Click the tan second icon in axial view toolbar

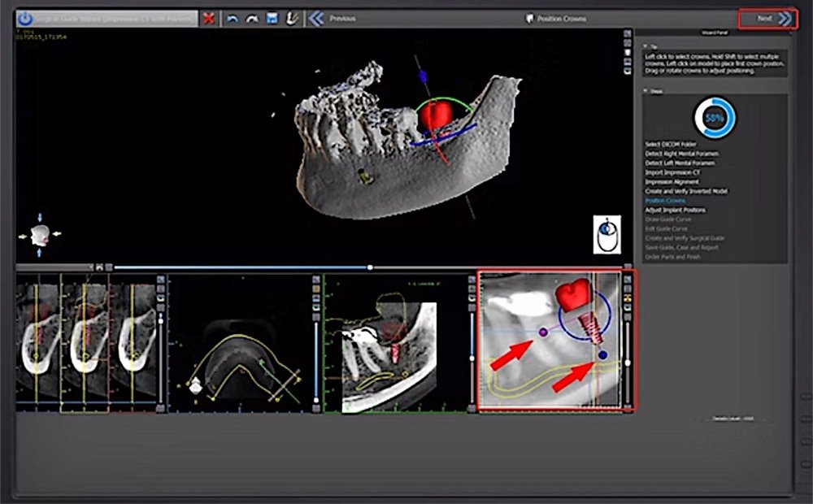coord(316,289)
